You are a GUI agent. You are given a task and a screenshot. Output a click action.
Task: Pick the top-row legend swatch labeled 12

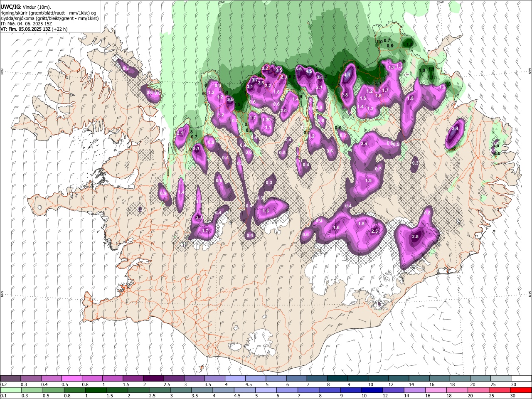[x=398, y=379]
